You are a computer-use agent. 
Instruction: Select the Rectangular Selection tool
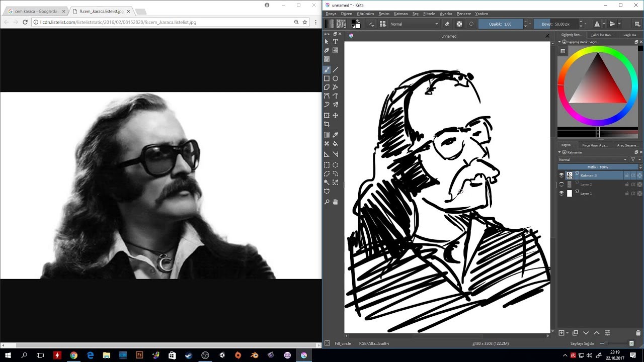pyautogui.click(x=327, y=165)
